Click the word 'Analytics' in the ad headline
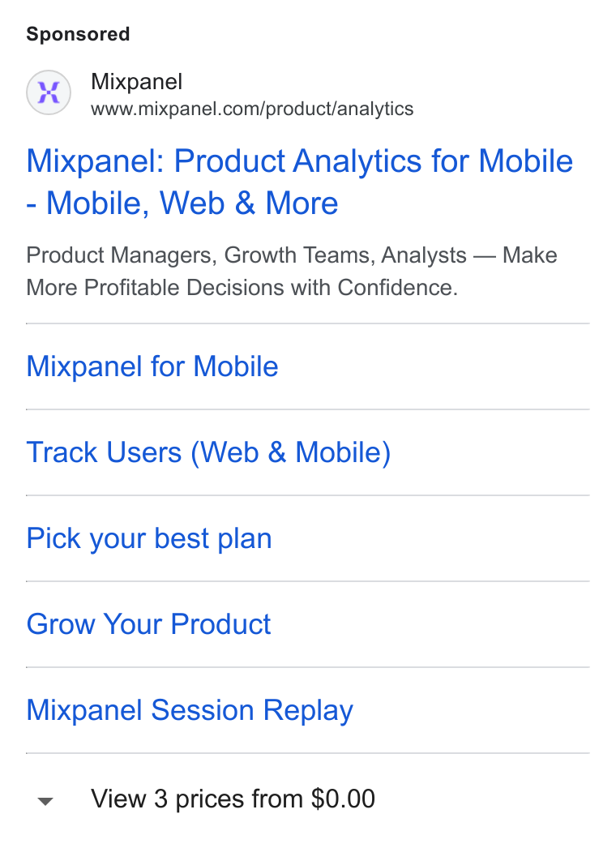The image size is (616, 848). 357,161
